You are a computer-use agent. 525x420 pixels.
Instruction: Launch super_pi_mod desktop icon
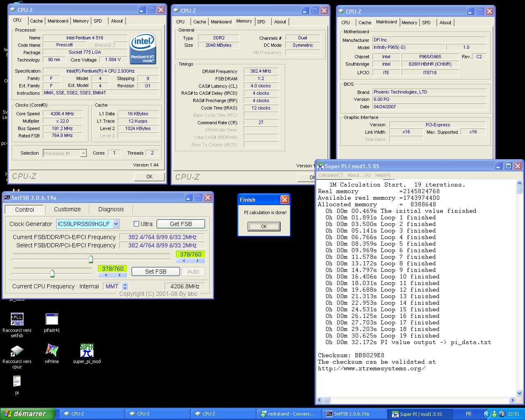tap(87, 354)
